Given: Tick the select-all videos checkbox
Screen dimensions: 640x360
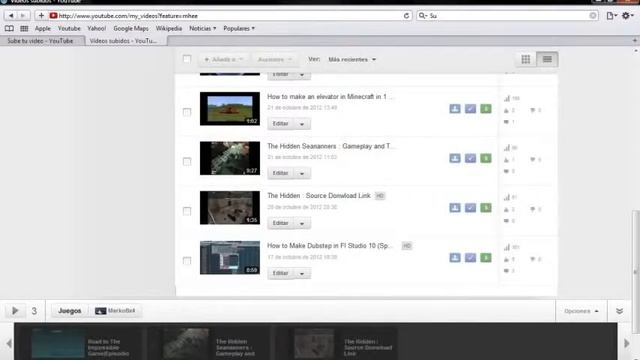Looking at the screenshot, I should coord(187,59).
